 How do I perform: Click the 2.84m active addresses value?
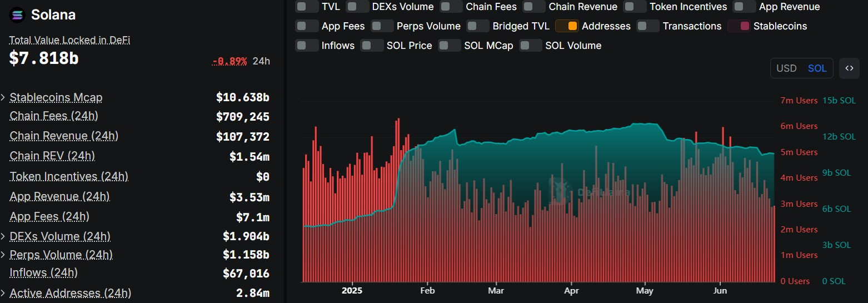[x=253, y=293]
